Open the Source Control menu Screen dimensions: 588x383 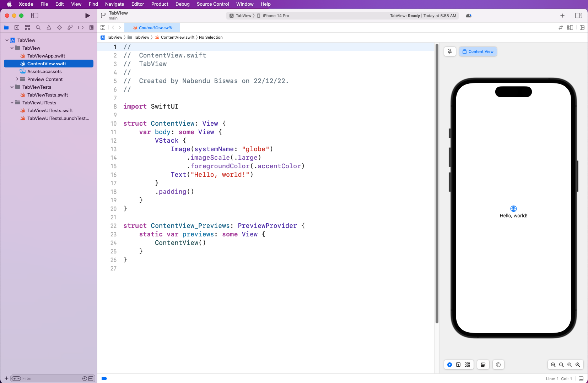pyautogui.click(x=213, y=4)
